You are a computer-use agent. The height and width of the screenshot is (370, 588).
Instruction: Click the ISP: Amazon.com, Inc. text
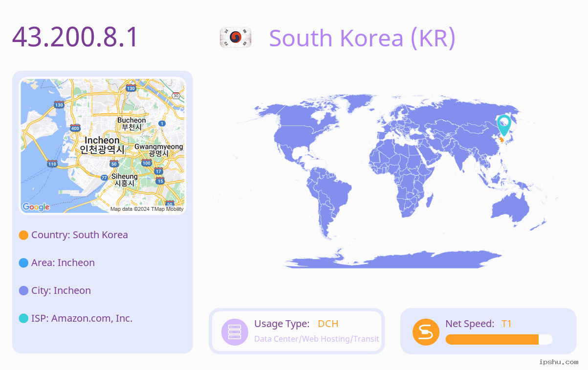tap(82, 318)
